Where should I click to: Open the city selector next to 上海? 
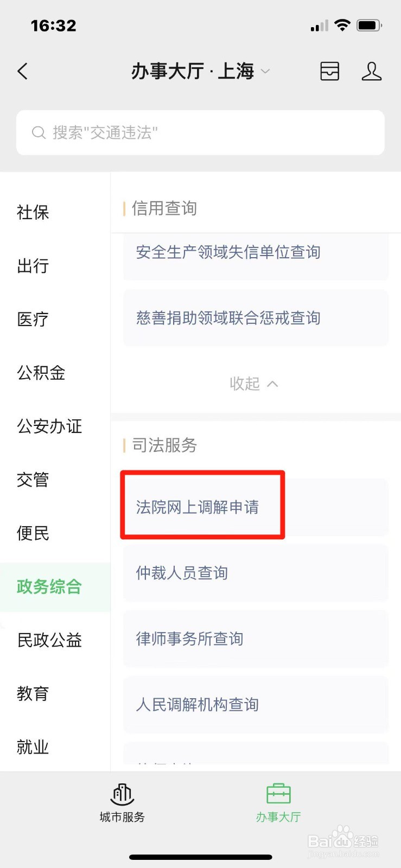265,72
